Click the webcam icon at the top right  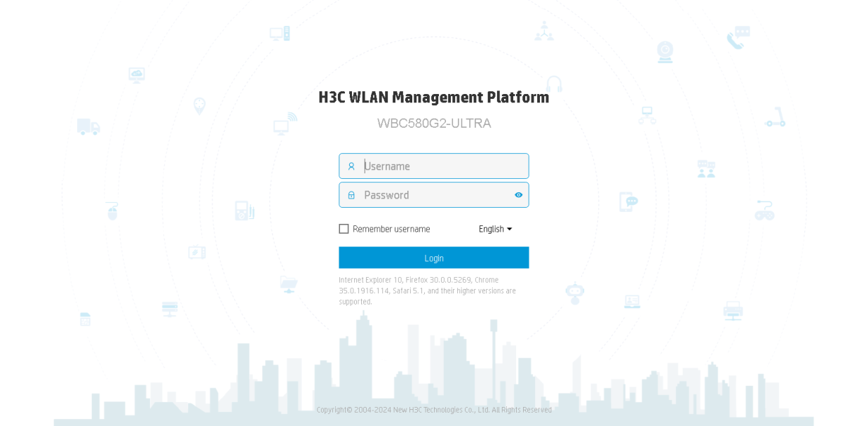tap(665, 52)
